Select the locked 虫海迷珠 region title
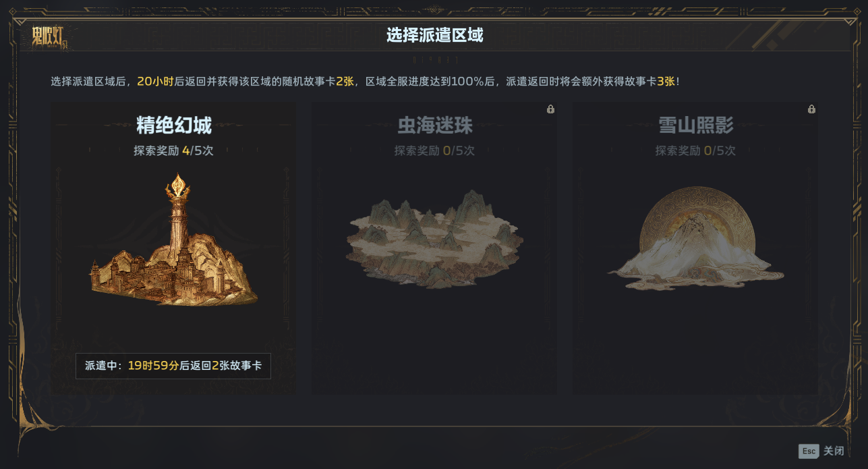The image size is (868, 469). [x=435, y=126]
